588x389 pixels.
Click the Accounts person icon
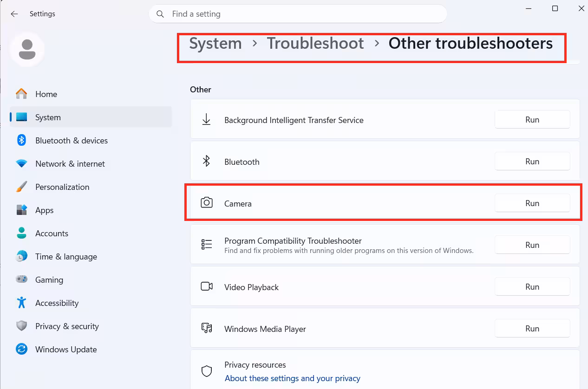21,233
